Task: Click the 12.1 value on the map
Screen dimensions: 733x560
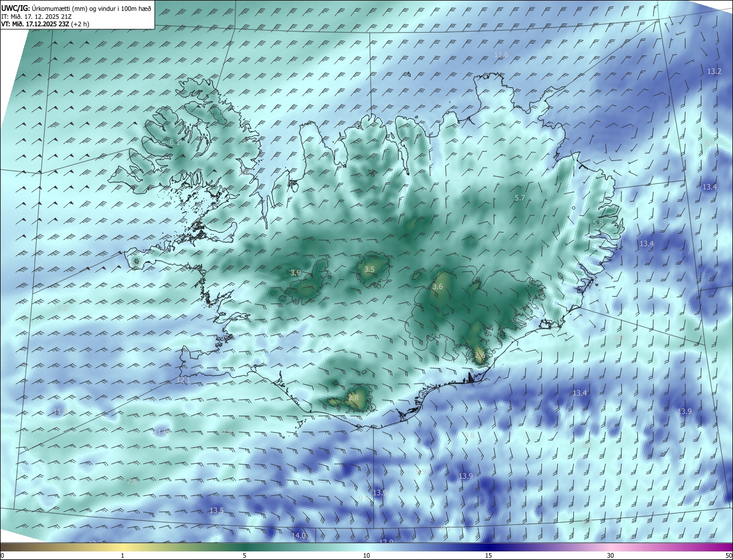Action: point(183,380)
